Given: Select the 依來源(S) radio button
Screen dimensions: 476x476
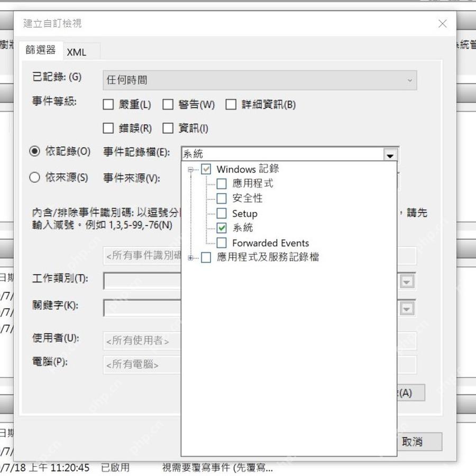Looking at the screenshot, I should coord(34,177).
